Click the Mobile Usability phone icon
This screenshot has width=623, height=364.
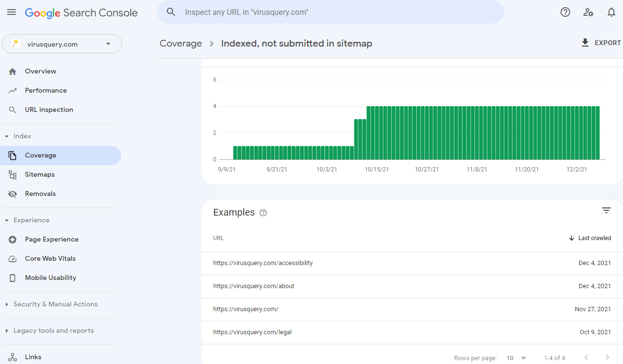pos(12,278)
